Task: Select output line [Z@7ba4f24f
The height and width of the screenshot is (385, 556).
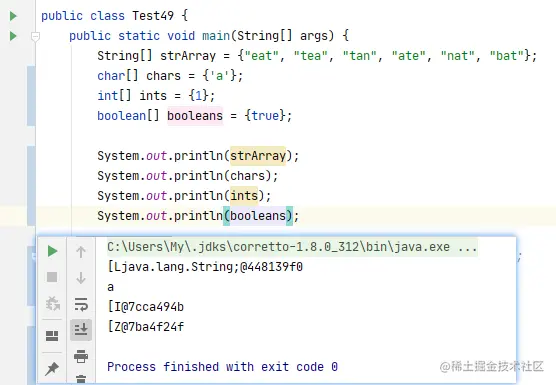Action: click(x=145, y=327)
